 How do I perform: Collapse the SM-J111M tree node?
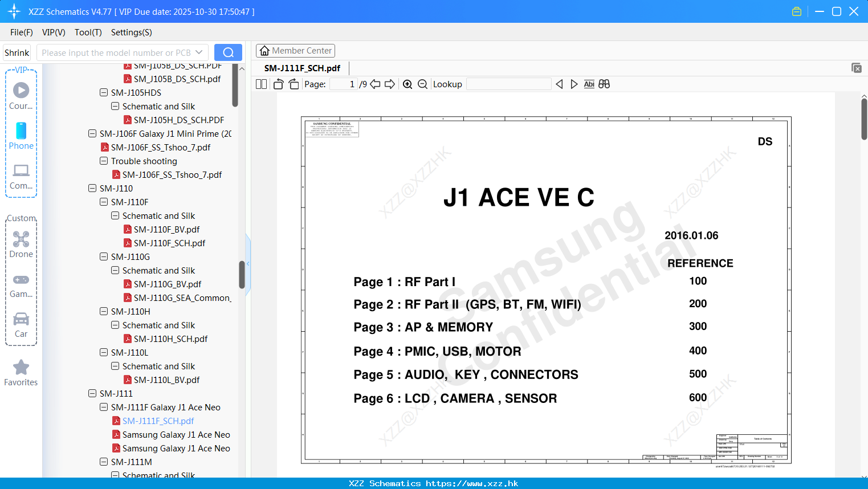(104, 462)
